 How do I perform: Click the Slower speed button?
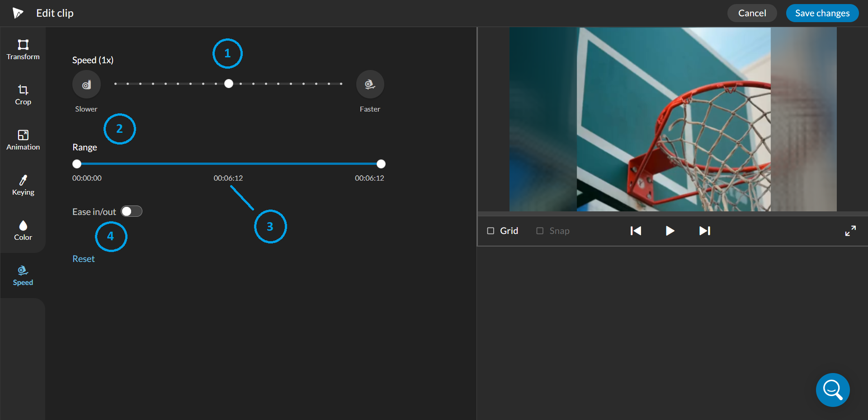[86, 84]
